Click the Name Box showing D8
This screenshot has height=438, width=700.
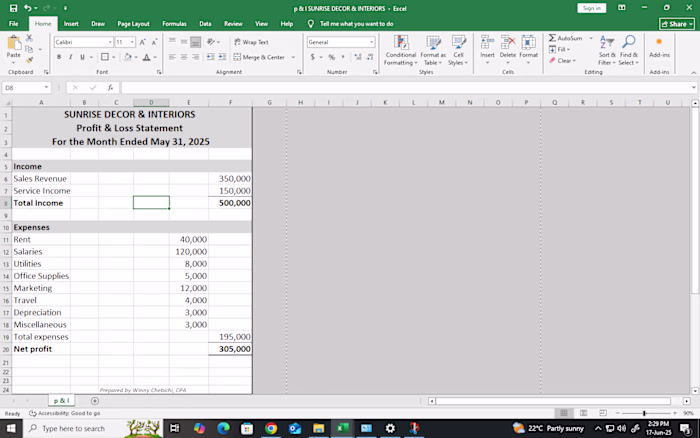(x=26, y=88)
